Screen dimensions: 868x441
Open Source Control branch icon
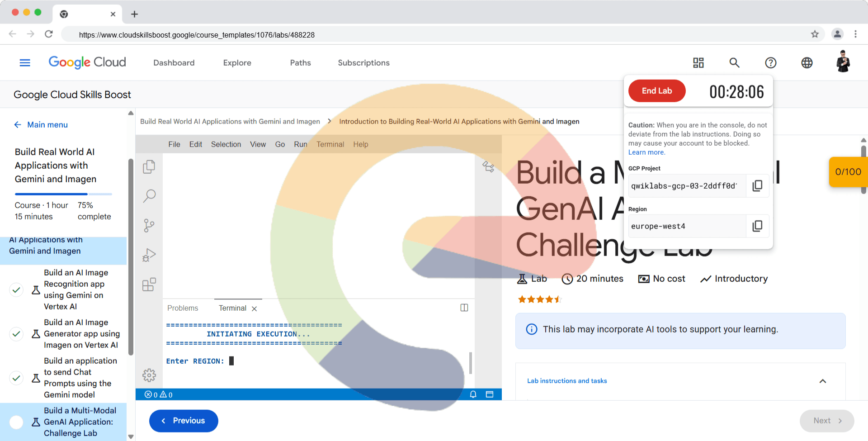pyautogui.click(x=149, y=225)
